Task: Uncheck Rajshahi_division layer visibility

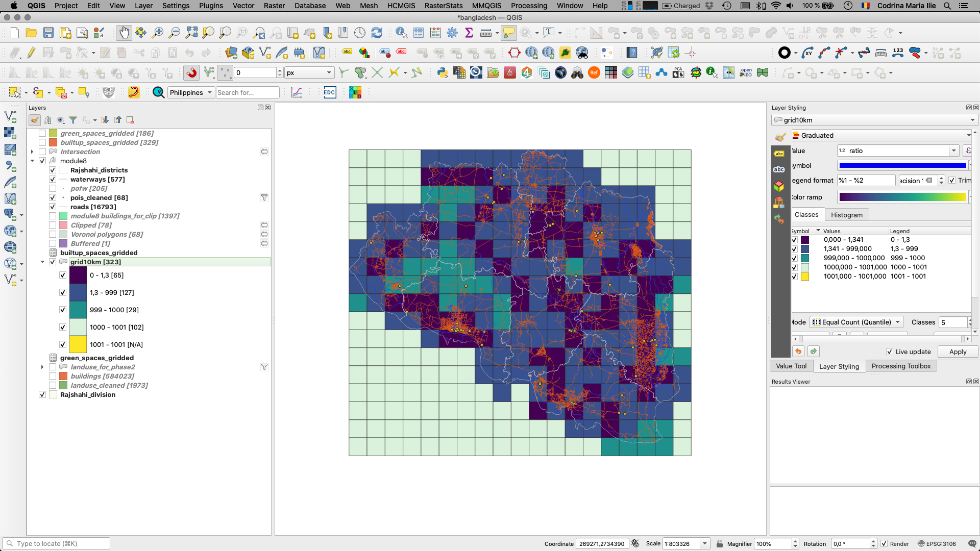Action: tap(42, 395)
